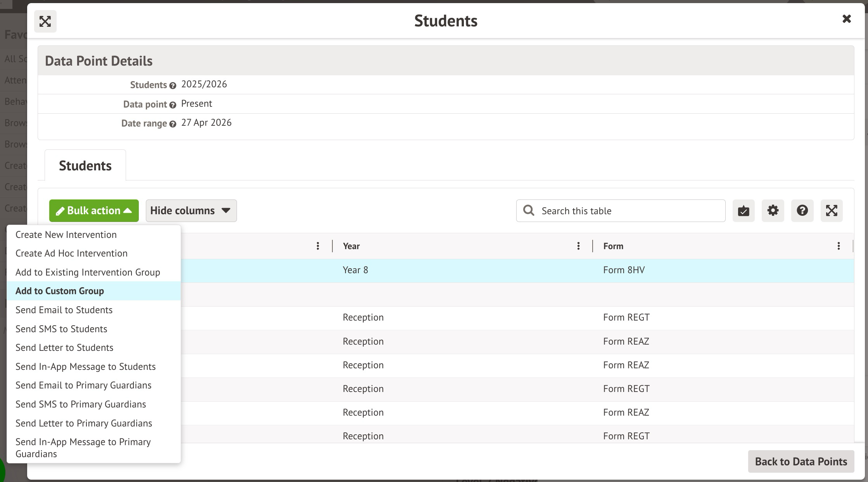Open Year column options menu
Screen dimensions: 868x482
[578, 246]
